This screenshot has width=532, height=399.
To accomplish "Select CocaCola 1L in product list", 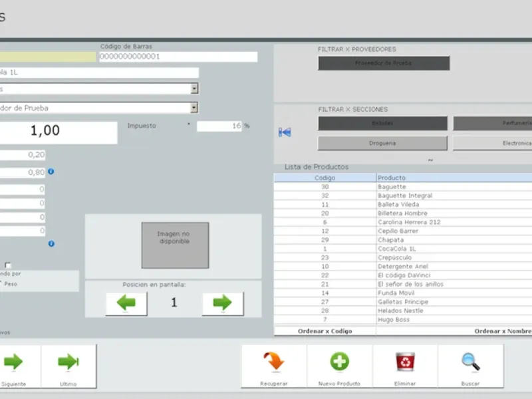I will [x=403, y=249].
